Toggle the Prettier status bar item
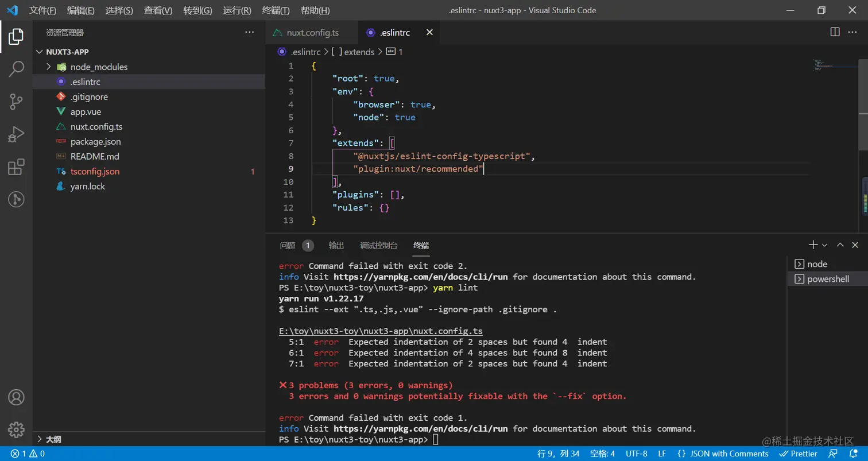This screenshot has height=461, width=868. tap(799, 454)
